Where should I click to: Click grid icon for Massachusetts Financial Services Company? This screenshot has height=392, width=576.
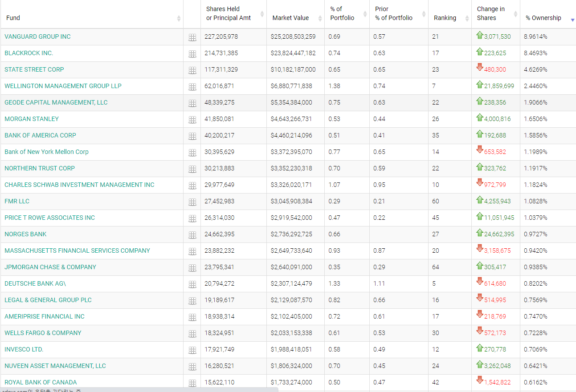(x=192, y=251)
